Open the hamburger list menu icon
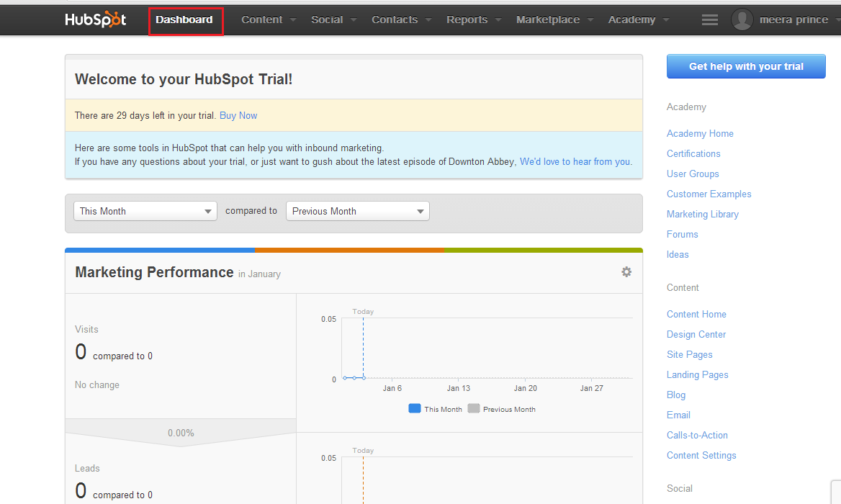 tap(710, 20)
